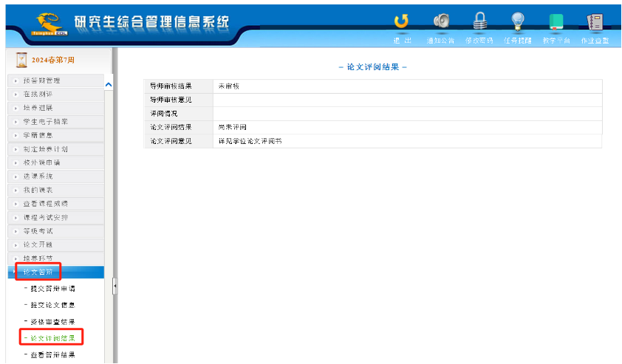This screenshot has width=622, height=364.
Task: Expand the 制定培养计划 menu
Action: 56,149
